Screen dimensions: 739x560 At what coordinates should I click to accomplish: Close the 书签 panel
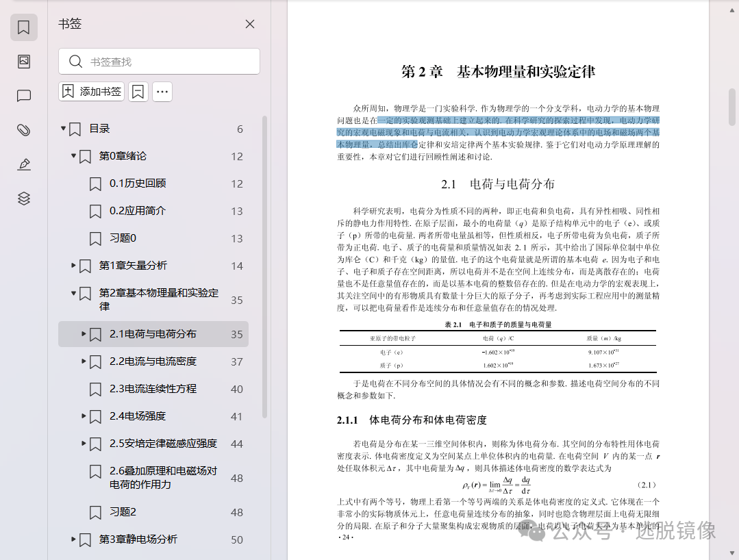[x=249, y=23]
